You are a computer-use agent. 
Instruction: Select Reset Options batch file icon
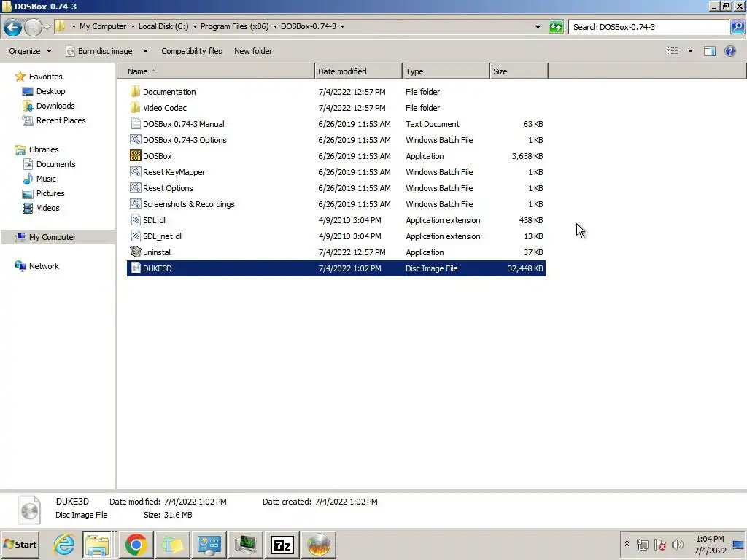135,187
